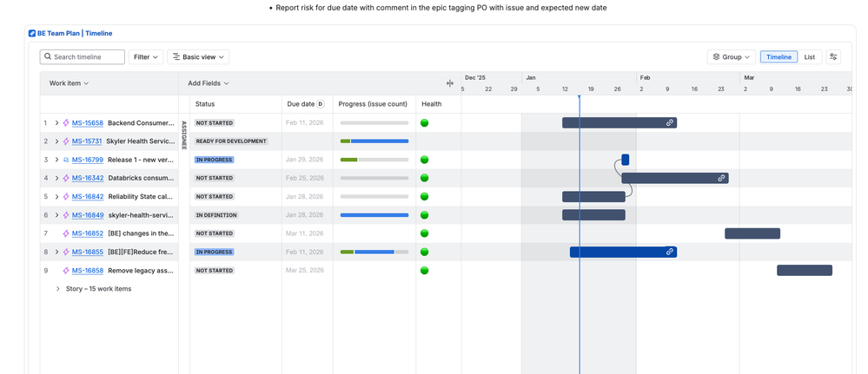This screenshot has height=374, width=868.
Task: Expand the Story – 15 work items group
Action: [57, 289]
